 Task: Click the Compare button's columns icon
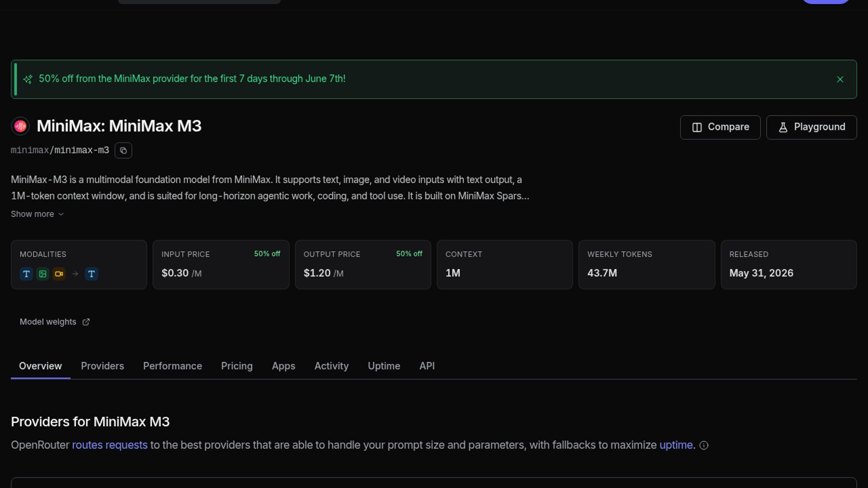697,127
